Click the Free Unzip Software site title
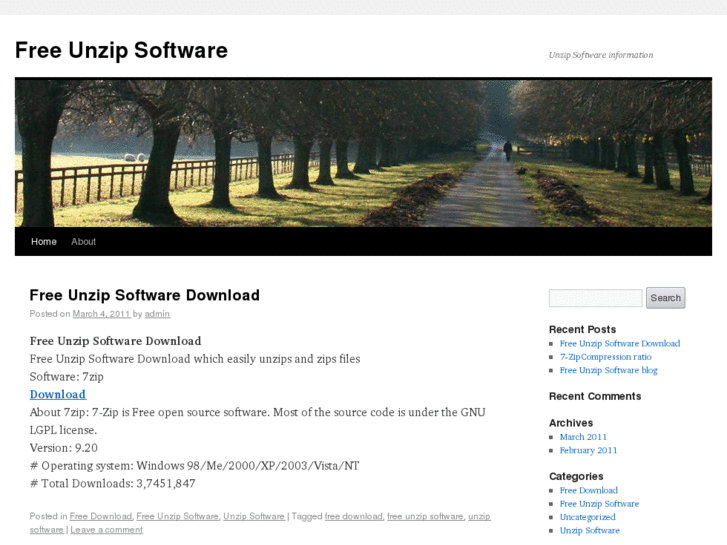 (121, 51)
